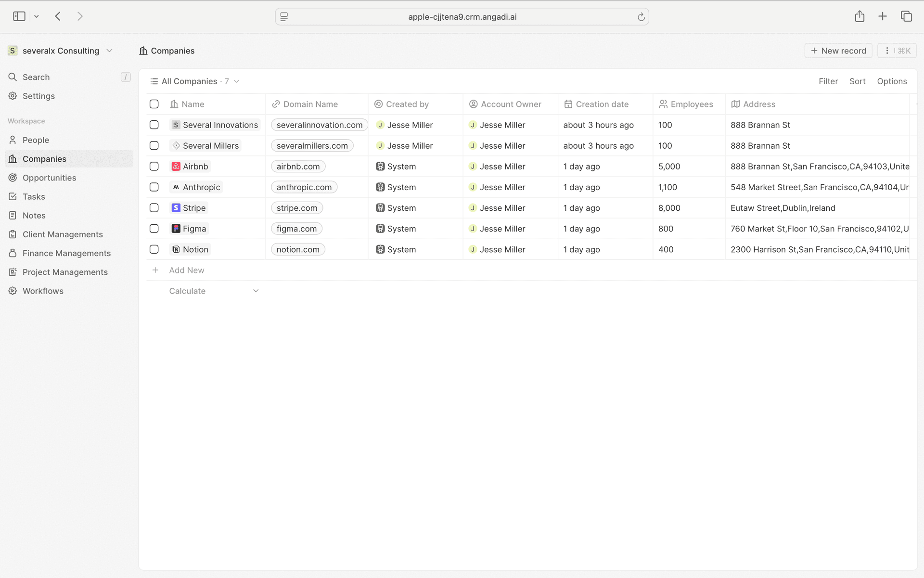
Task: Tick the Several Innovations row checkbox
Action: 154,125
